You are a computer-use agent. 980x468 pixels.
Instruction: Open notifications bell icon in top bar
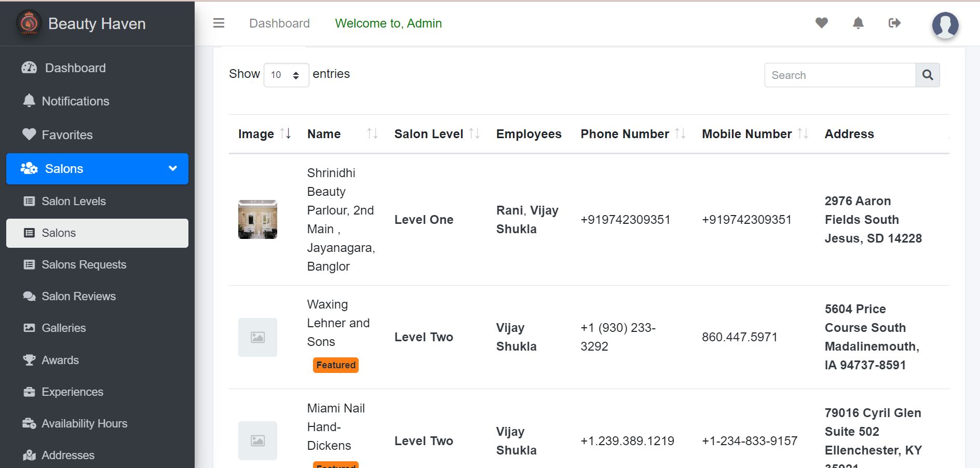pos(858,23)
